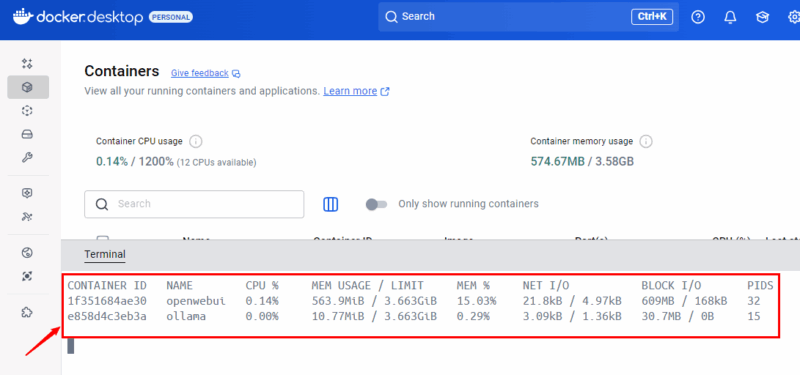800x375 pixels.
Task: Click the PIDS value 32
Action: pos(754,301)
